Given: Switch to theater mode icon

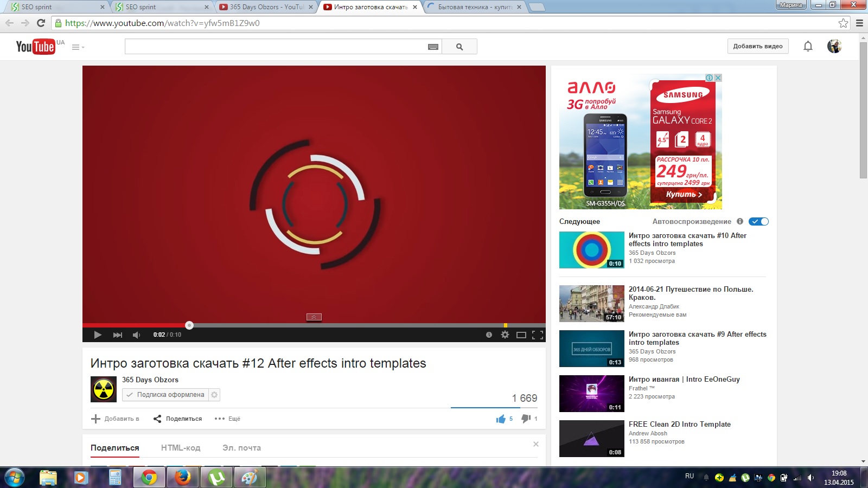Looking at the screenshot, I should pos(521,335).
